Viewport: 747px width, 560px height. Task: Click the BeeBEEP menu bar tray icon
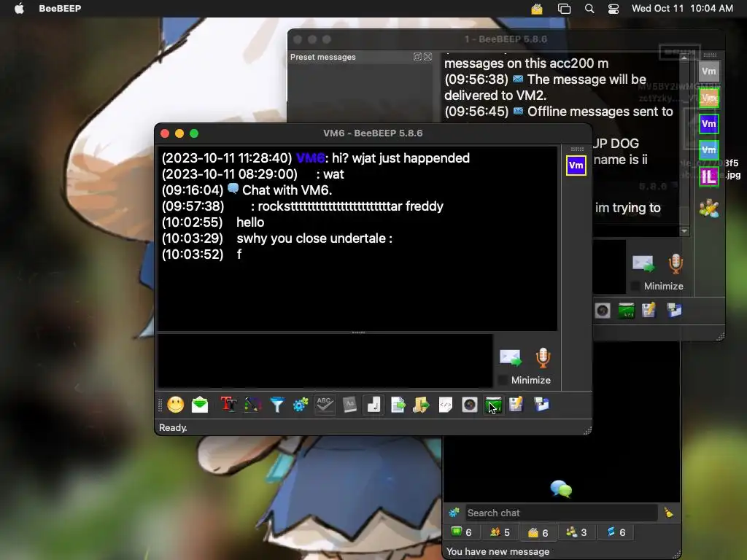[537, 9]
